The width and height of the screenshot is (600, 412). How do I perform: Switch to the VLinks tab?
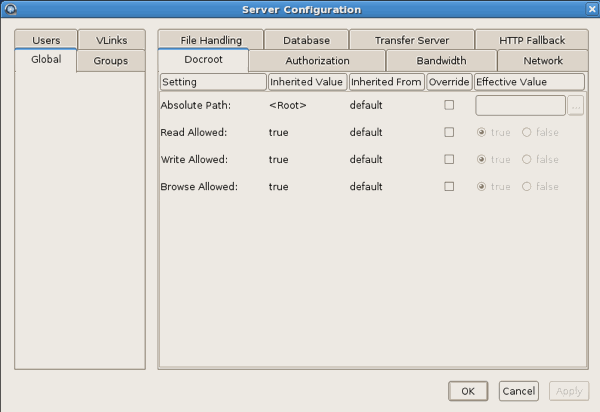[x=111, y=40]
